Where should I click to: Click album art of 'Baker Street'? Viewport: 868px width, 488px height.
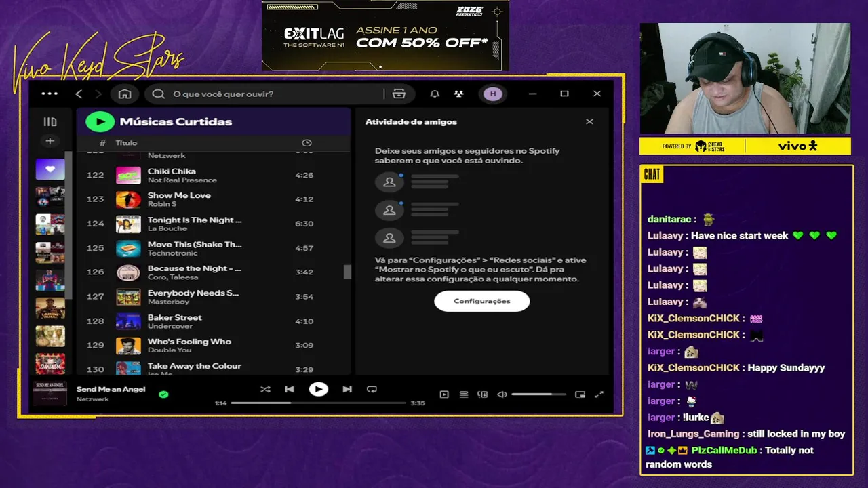[x=128, y=321]
